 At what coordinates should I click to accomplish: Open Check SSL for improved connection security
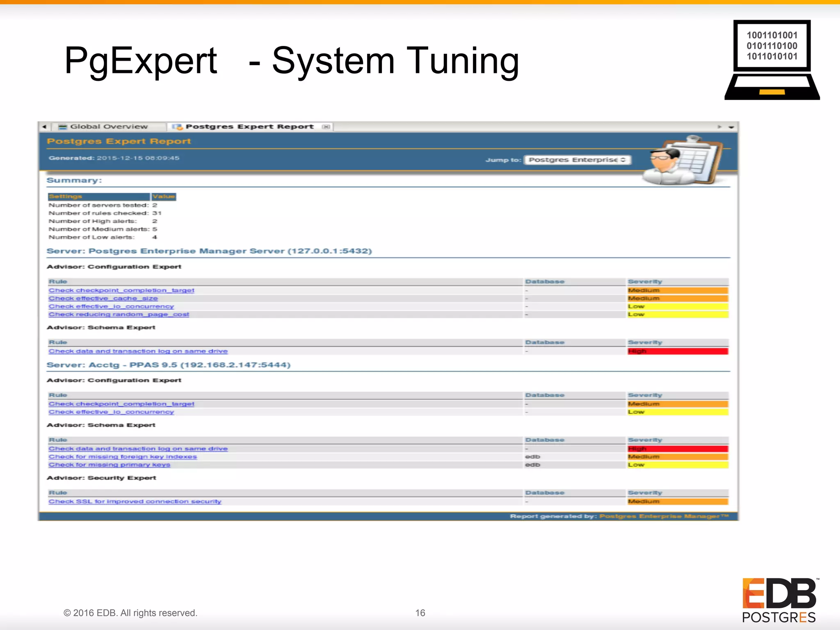coord(135,501)
